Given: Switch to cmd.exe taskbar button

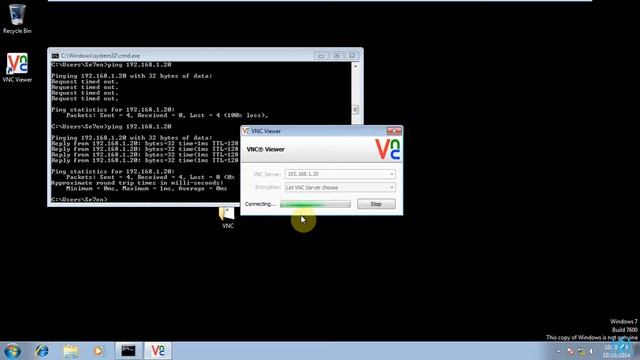Looking at the screenshot, I should tap(128, 351).
